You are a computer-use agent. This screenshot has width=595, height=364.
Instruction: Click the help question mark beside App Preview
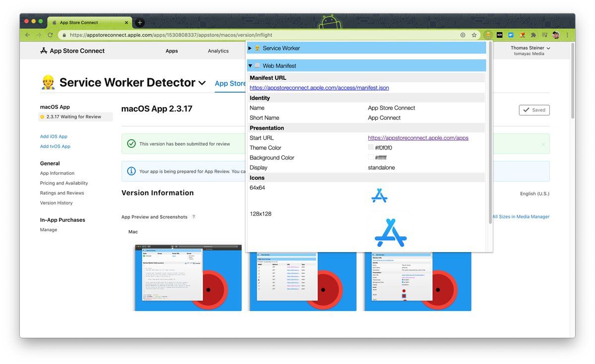tap(194, 217)
